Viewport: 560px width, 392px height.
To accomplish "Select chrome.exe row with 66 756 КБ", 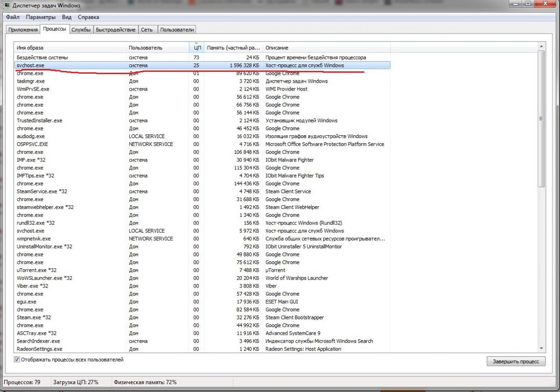I will (203, 105).
